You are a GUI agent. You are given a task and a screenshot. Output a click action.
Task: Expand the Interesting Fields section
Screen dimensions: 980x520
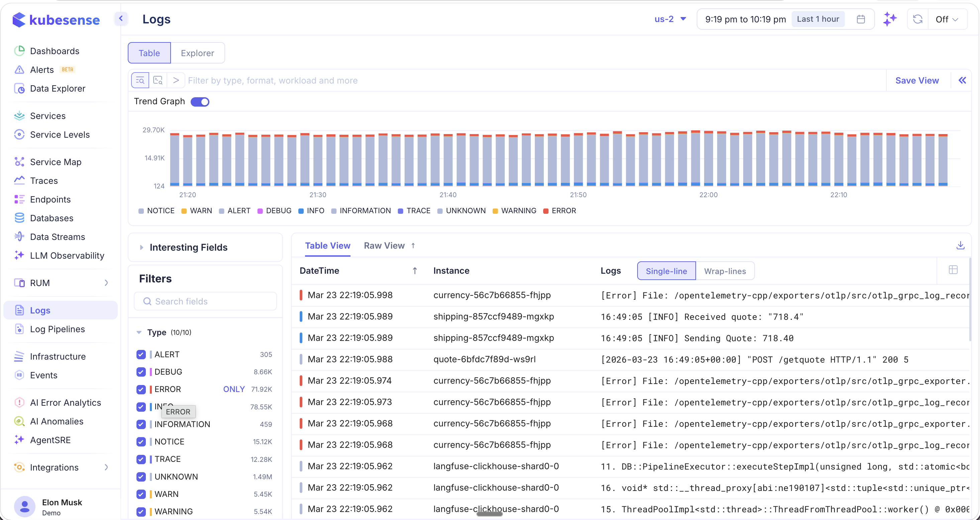[189, 247]
